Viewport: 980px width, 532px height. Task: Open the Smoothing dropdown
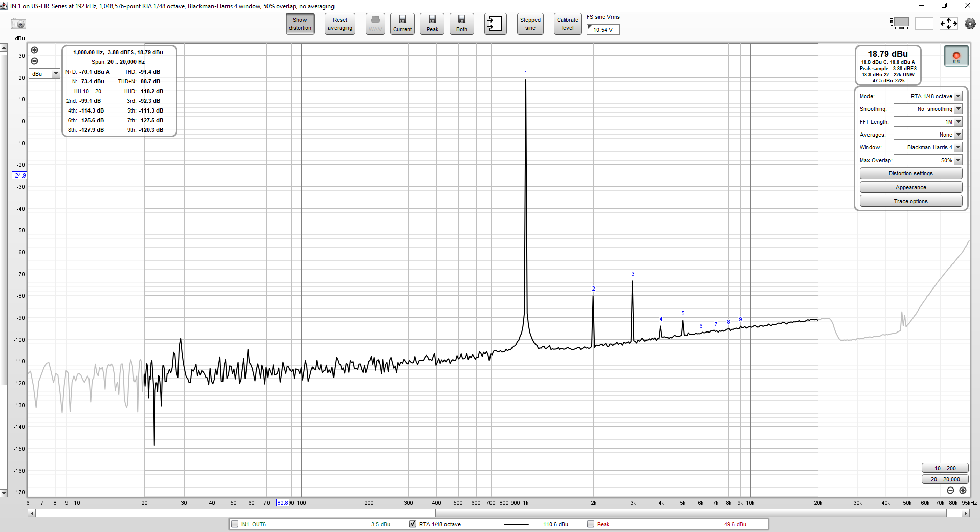928,109
